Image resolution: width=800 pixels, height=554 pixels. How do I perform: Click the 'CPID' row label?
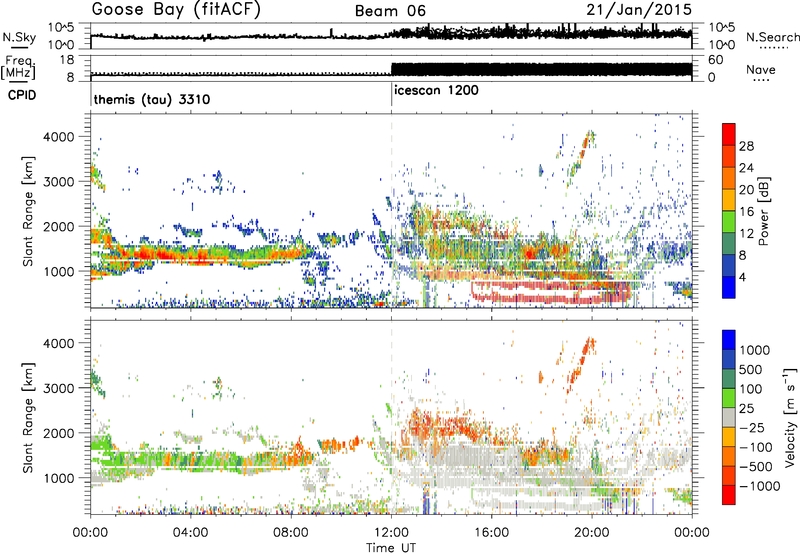(22, 95)
